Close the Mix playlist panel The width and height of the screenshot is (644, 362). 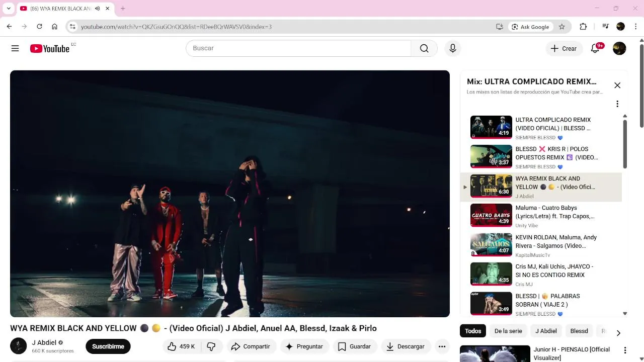click(617, 85)
